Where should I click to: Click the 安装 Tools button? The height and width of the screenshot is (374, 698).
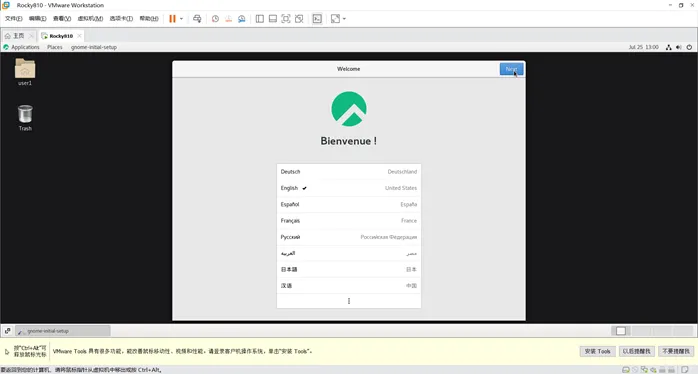tap(597, 351)
